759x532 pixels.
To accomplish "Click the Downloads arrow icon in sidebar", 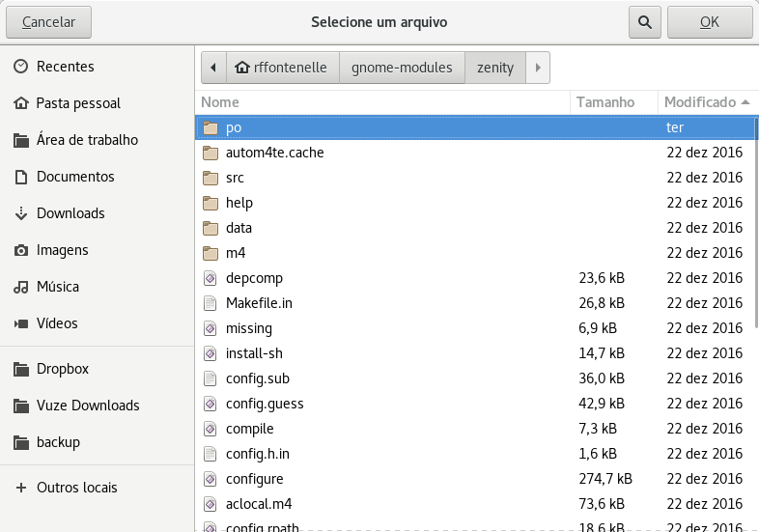I will click(x=20, y=213).
